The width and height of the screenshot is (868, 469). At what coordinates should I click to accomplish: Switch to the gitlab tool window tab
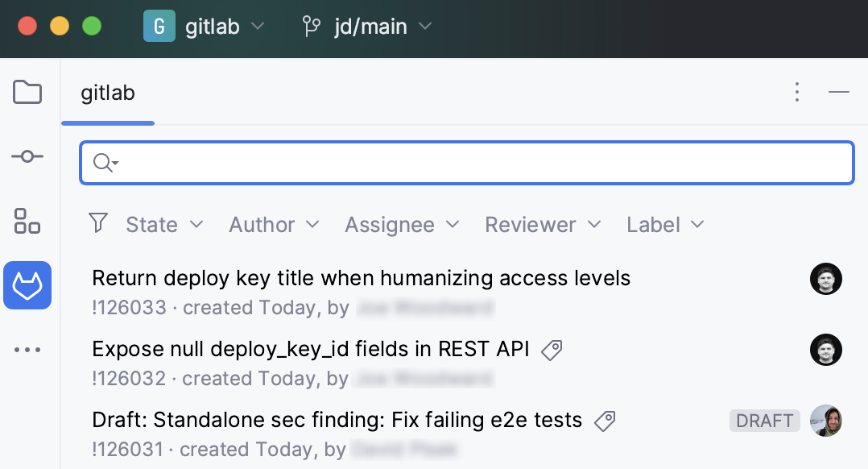108,93
